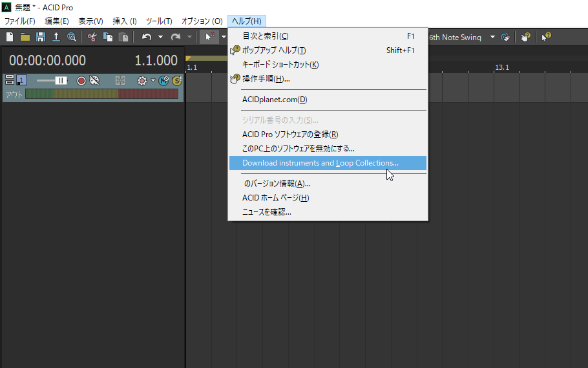588x368 pixels.
Task: Click the 1.1 marker on the timeline ruler
Action: point(192,68)
